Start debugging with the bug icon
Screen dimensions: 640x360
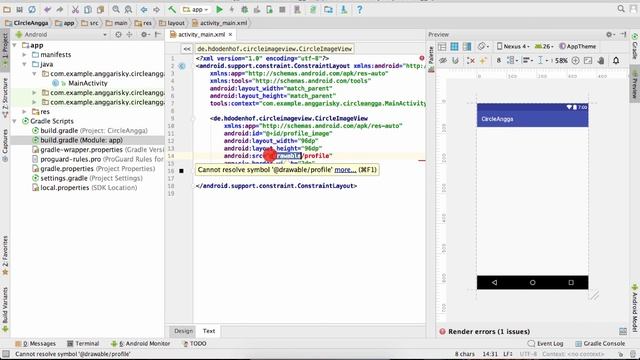click(244, 9)
